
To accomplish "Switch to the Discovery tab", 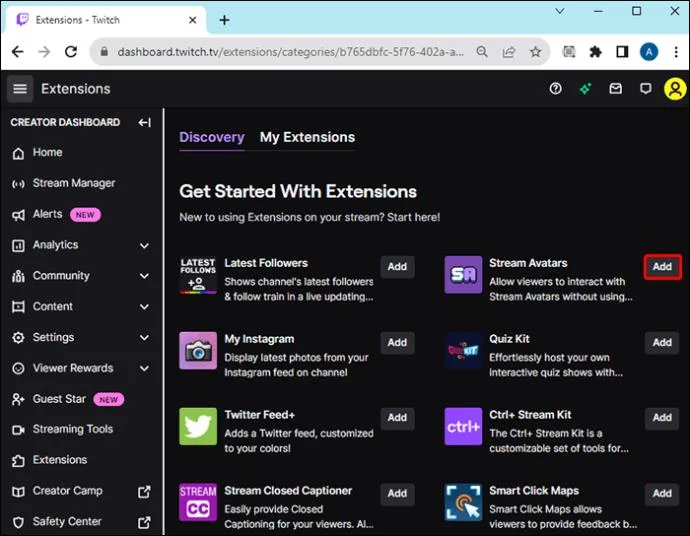I will (212, 137).
